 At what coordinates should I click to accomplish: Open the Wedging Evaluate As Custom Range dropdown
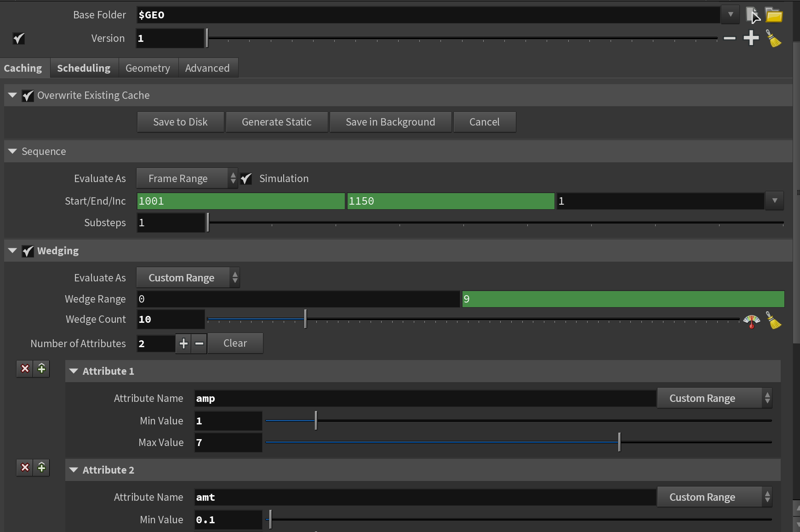(188, 278)
